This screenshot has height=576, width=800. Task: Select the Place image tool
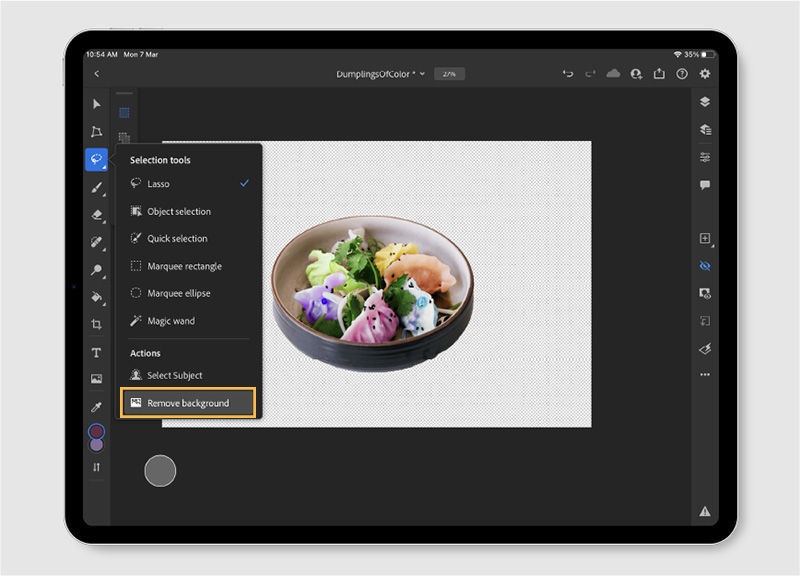96,379
